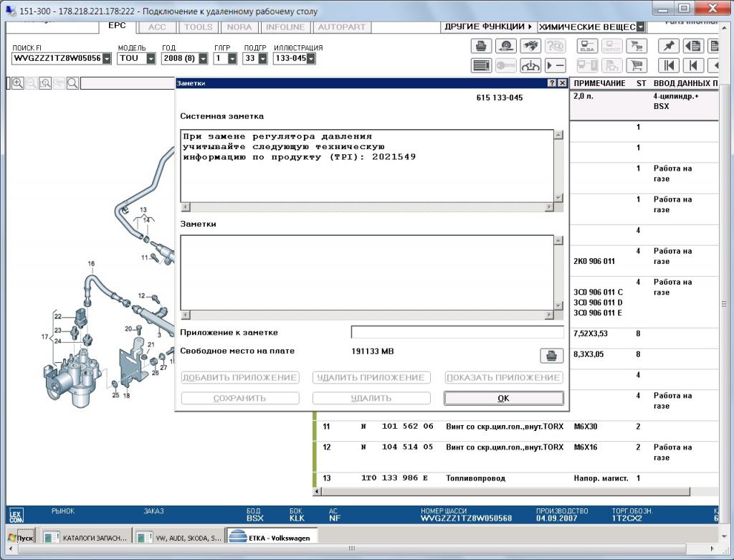
Task: Click inside the Заметки notes text area
Action: [x=367, y=272]
